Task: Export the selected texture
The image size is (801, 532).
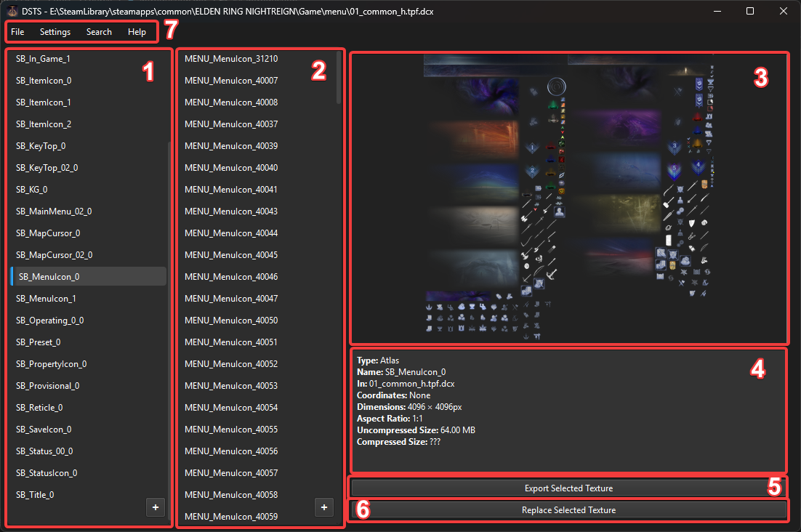Action: pos(568,488)
